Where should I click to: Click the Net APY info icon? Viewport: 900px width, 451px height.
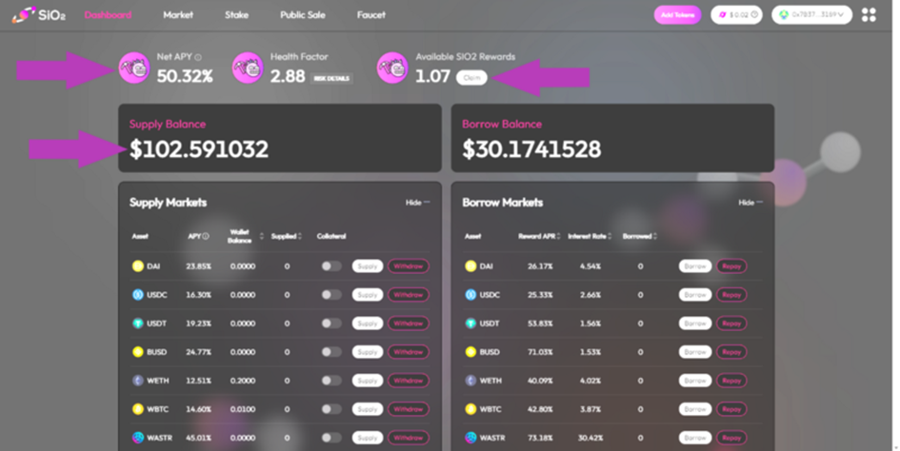tap(198, 58)
